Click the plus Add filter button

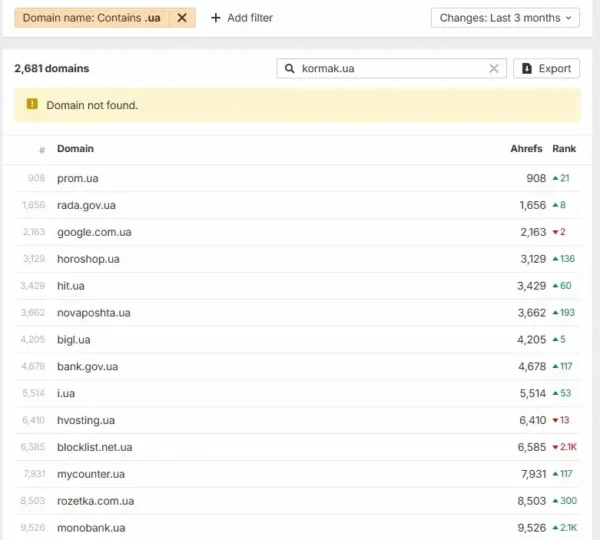(242, 18)
